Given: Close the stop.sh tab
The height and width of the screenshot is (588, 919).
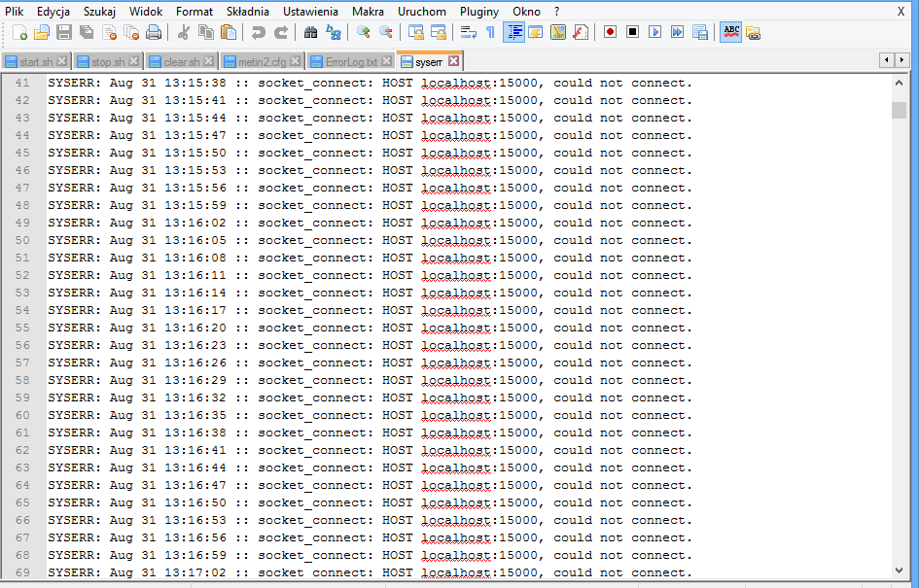Looking at the screenshot, I should click(133, 61).
